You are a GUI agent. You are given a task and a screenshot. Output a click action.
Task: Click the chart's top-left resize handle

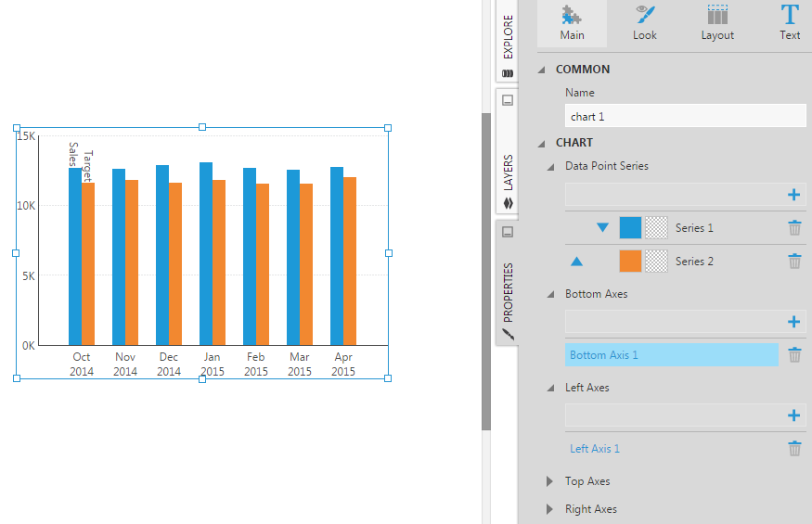click(17, 128)
